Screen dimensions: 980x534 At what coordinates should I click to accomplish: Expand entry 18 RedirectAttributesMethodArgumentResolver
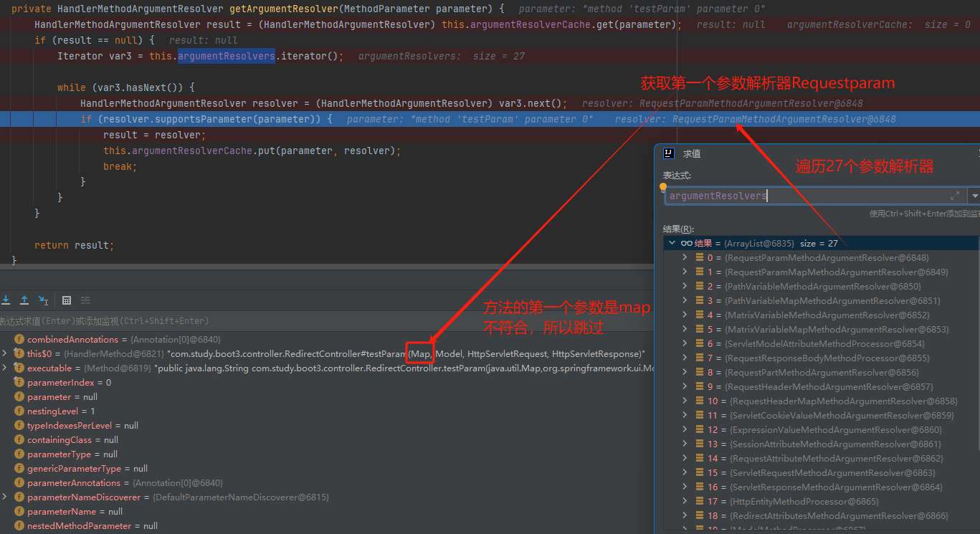685,515
